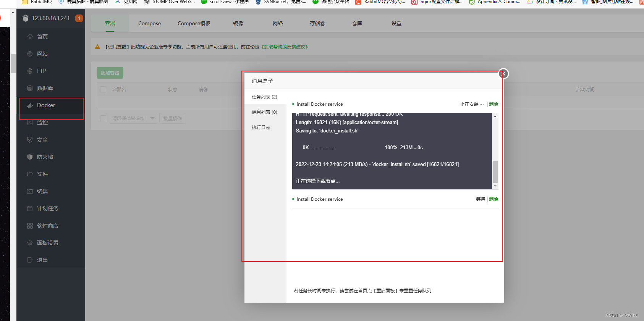Select 任务列表 (2) in message box
Image resolution: width=644 pixels, height=321 pixels.
tap(265, 97)
